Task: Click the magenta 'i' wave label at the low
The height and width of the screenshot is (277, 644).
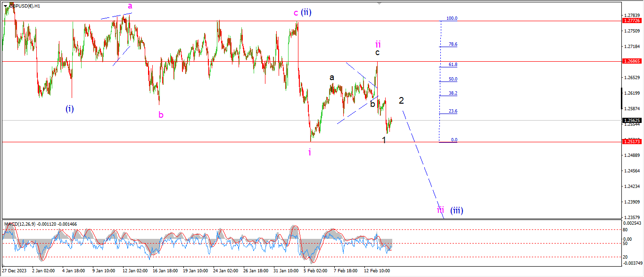Action: pyautogui.click(x=310, y=152)
